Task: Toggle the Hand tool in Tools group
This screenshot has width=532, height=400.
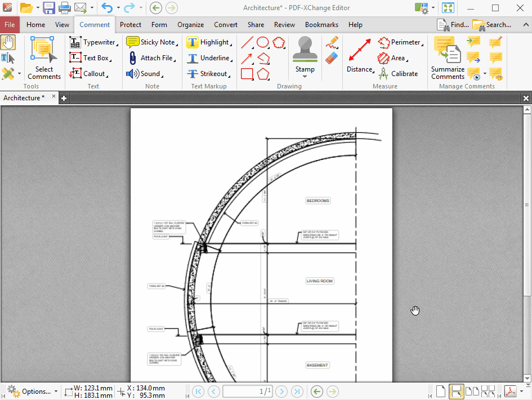Action: point(8,42)
